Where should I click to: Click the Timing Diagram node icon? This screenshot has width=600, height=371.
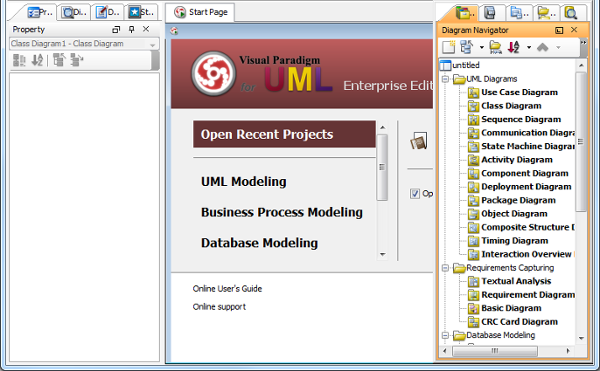pyautogui.click(x=474, y=241)
